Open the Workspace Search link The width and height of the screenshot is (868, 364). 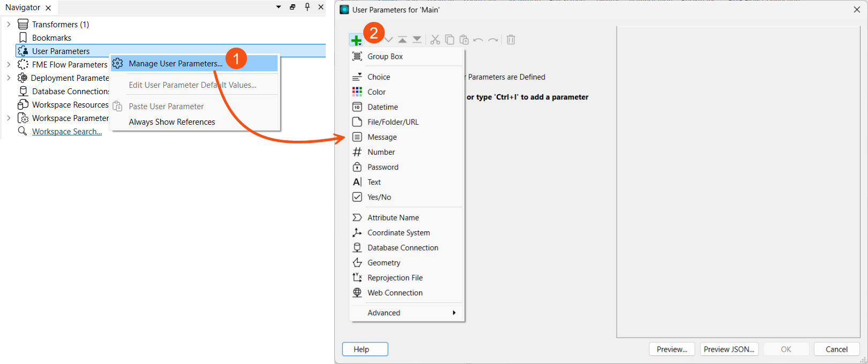tap(66, 132)
